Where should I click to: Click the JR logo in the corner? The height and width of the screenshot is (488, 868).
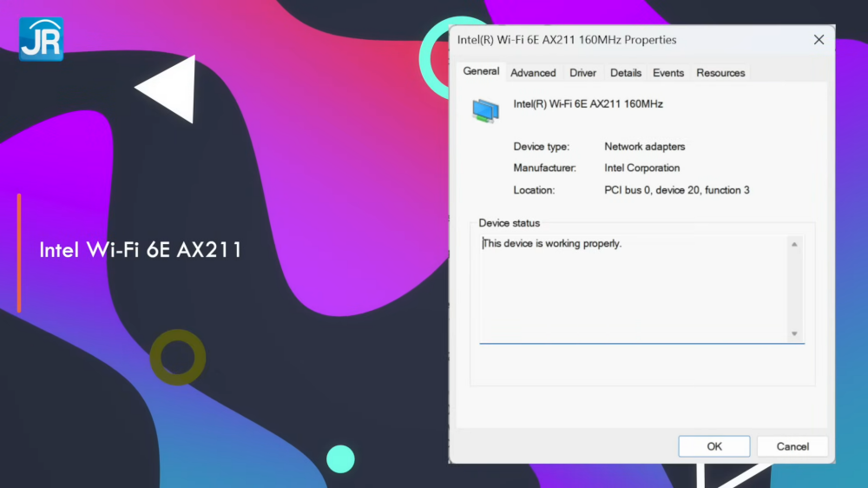click(x=41, y=39)
